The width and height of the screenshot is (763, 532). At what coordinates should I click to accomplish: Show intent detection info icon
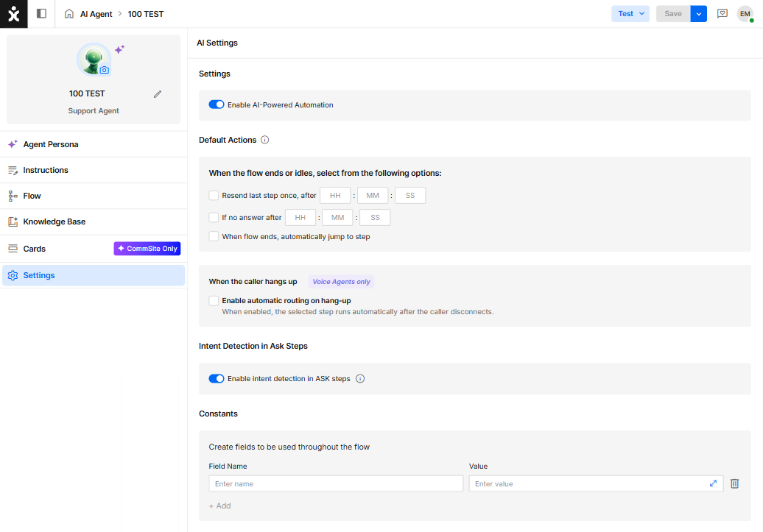pos(360,379)
